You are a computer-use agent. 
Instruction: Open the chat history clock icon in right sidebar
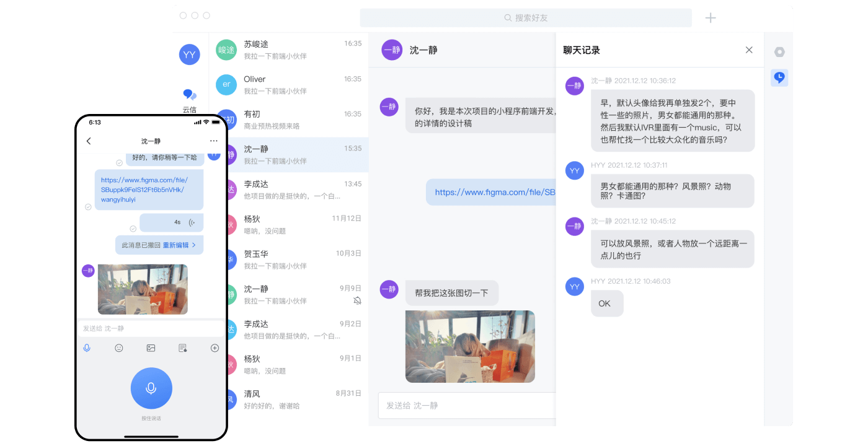coord(779,77)
